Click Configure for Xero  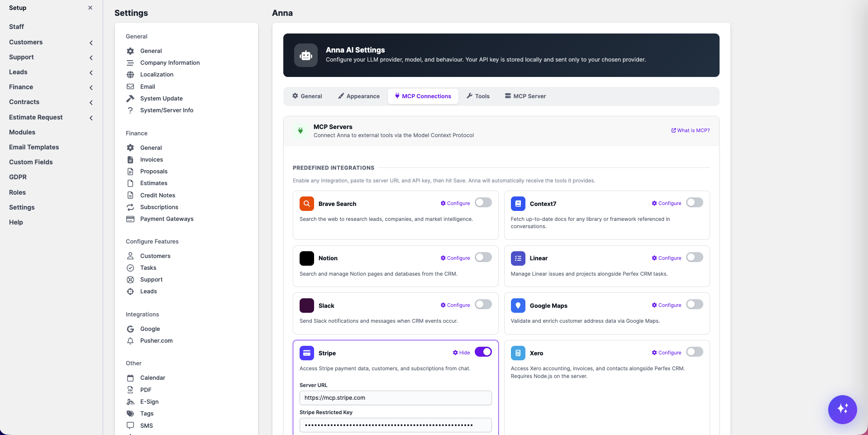(x=667, y=353)
